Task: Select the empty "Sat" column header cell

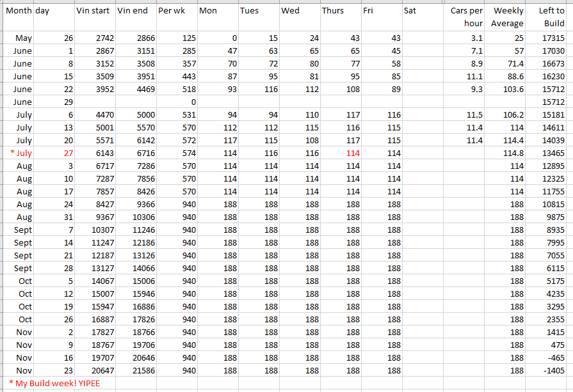Action: click(421, 11)
